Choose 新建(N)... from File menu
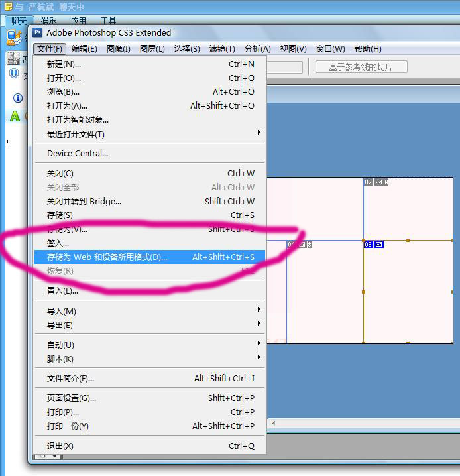Screen dimensions: 460x476 pos(150,64)
